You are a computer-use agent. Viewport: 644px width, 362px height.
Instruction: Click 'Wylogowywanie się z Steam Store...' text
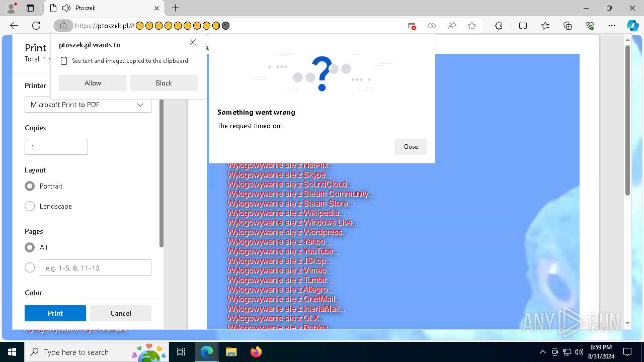point(290,203)
